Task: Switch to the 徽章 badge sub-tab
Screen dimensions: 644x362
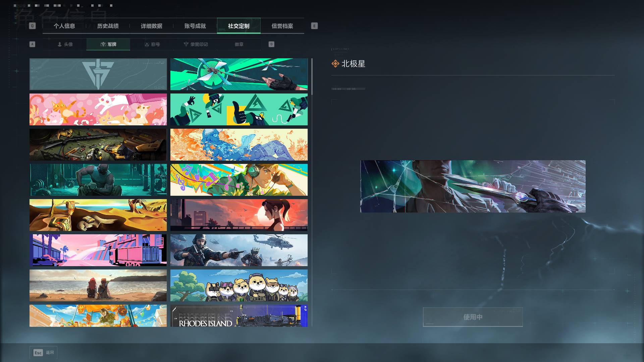Action: [239, 44]
